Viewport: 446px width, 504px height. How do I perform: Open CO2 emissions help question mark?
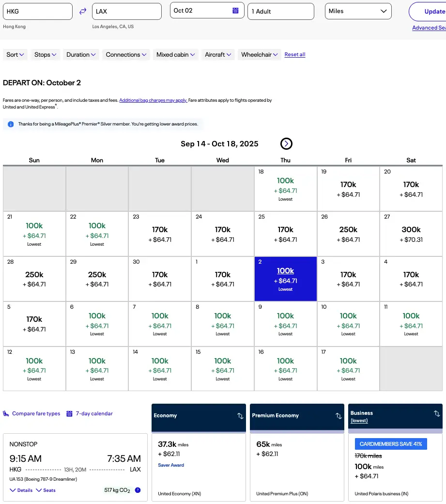138,490
